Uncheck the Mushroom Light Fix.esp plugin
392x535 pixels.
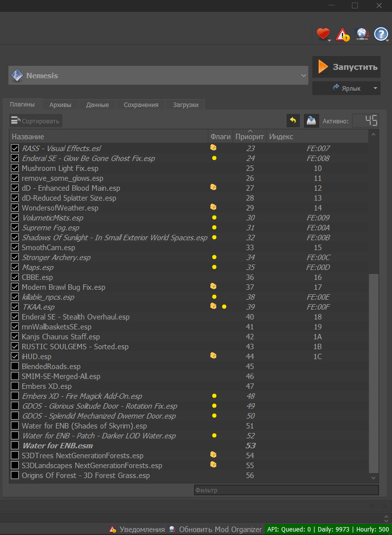coord(15,168)
